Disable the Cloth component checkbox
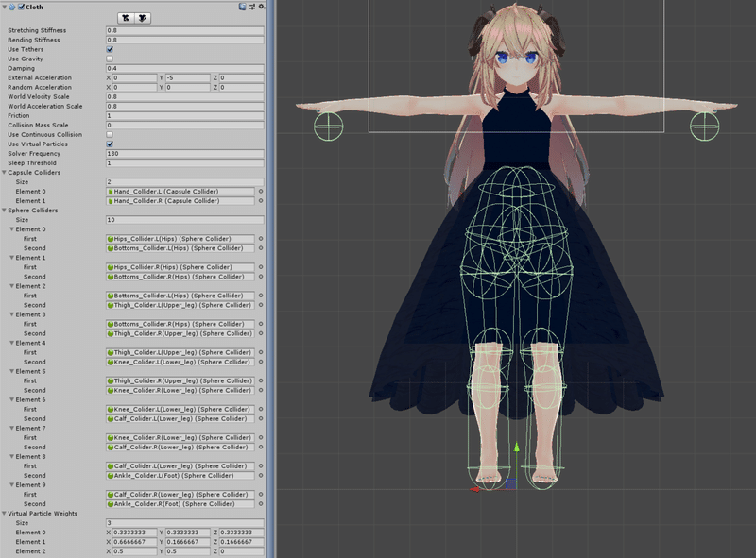The height and width of the screenshot is (558, 756). pos(21,7)
